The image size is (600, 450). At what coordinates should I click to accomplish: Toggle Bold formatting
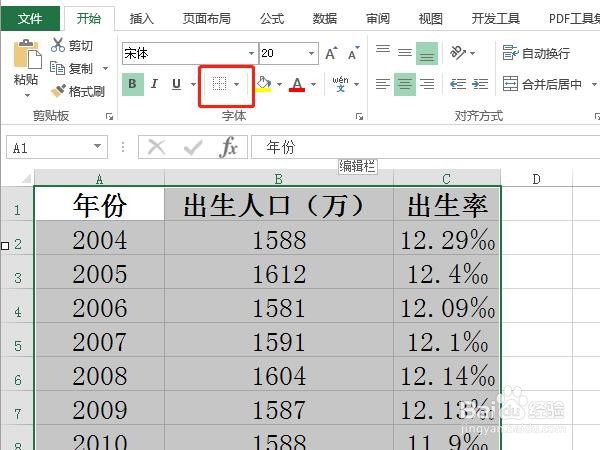133,84
